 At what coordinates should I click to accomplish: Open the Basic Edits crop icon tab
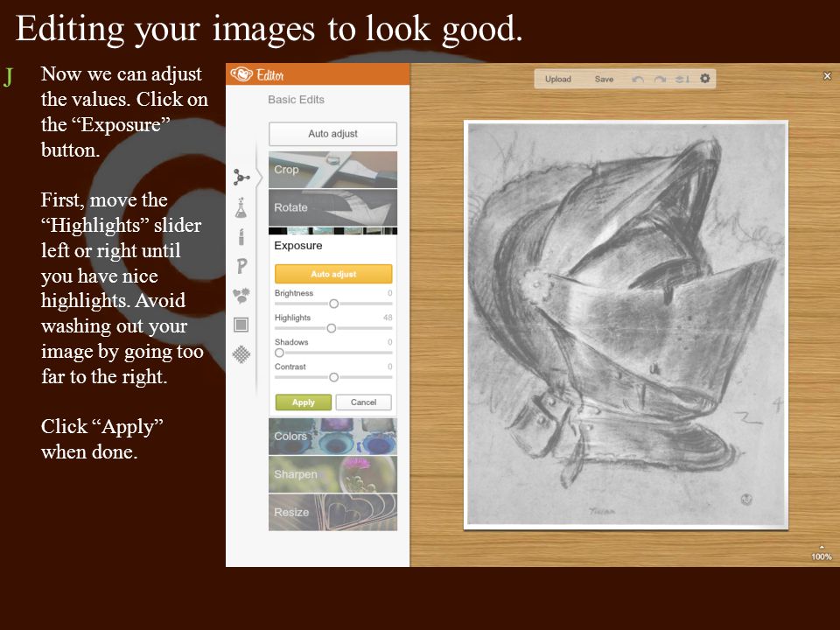241,177
